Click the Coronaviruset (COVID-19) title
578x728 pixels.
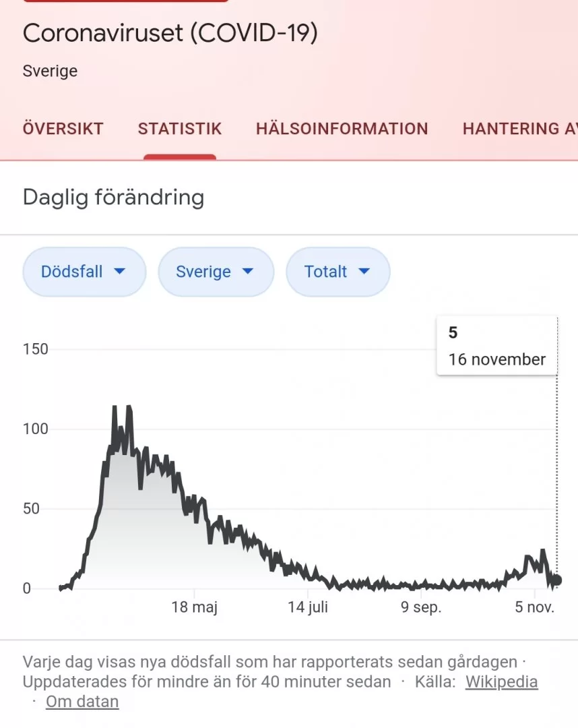tap(170, 34)
